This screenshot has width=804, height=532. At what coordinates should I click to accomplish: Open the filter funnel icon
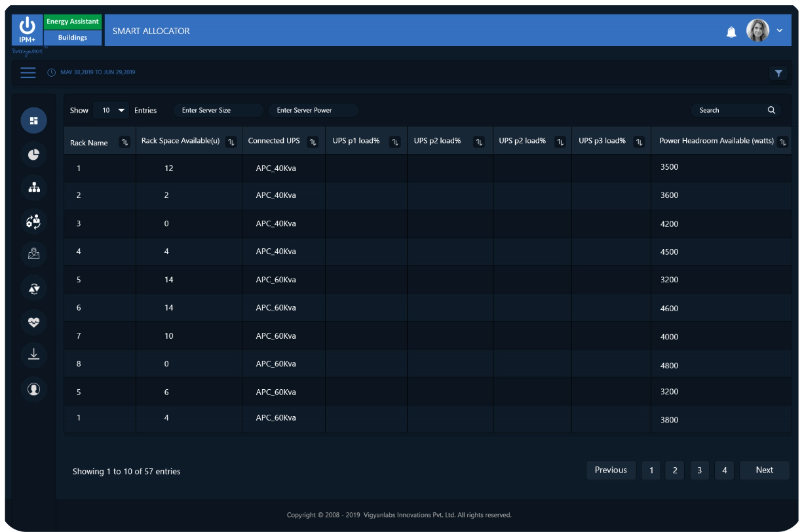(778, 73)
